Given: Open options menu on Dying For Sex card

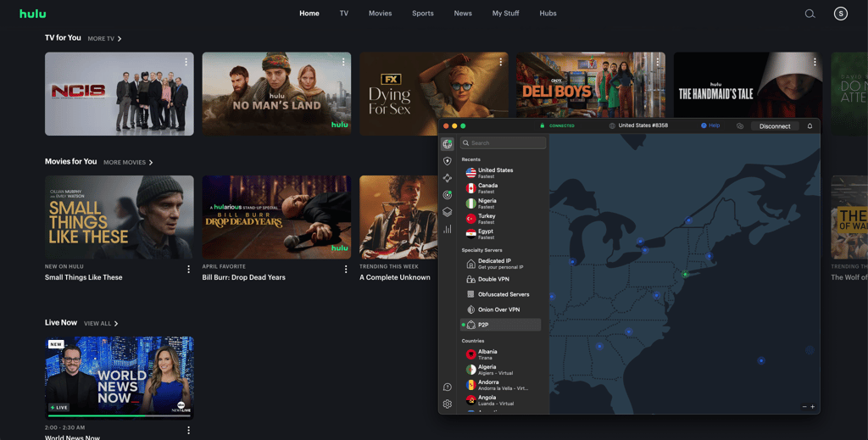Looking at the screenshot, I should pyautogui.click(x=500, y=62).
